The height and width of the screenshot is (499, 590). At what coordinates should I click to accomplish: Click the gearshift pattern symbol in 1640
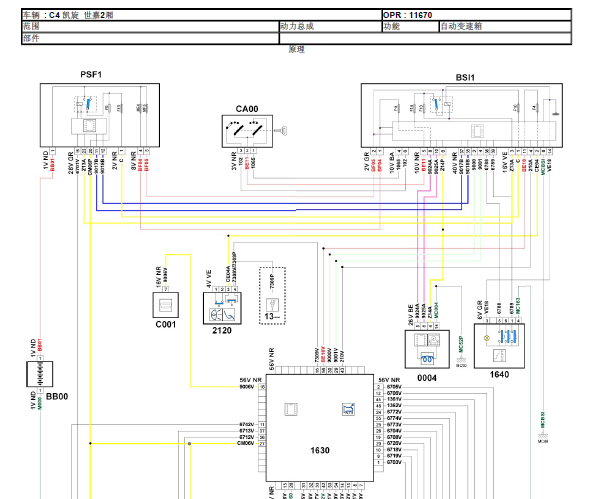[499, 355]
